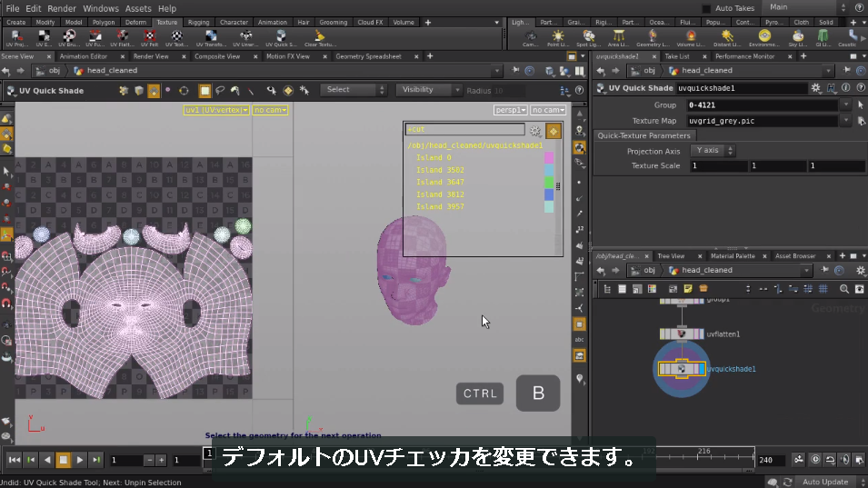The width and height of the screenshot is (868, 488).
Task: Activate the UV Quick Shade shelf tool
Action: coord(281,37)
